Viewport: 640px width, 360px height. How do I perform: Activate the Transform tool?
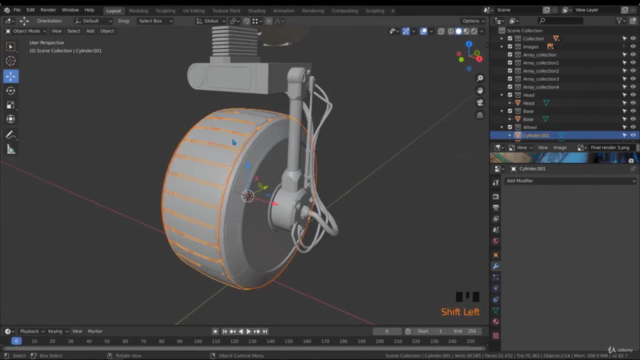click(x=11, y=119)
